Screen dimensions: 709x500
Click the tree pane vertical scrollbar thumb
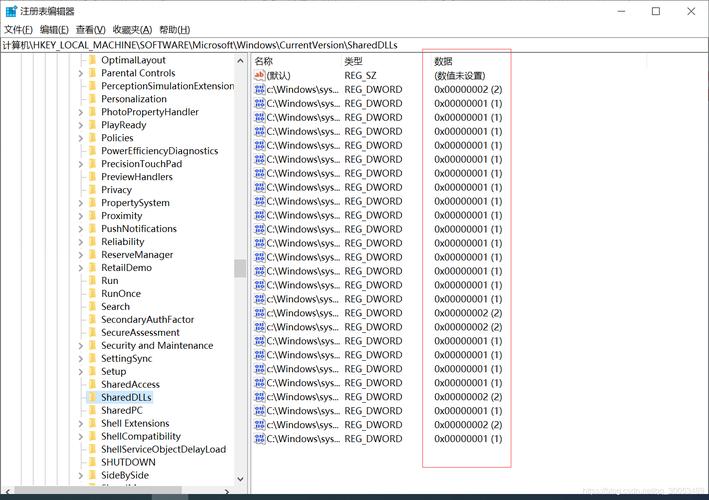(x=240, y=268)
